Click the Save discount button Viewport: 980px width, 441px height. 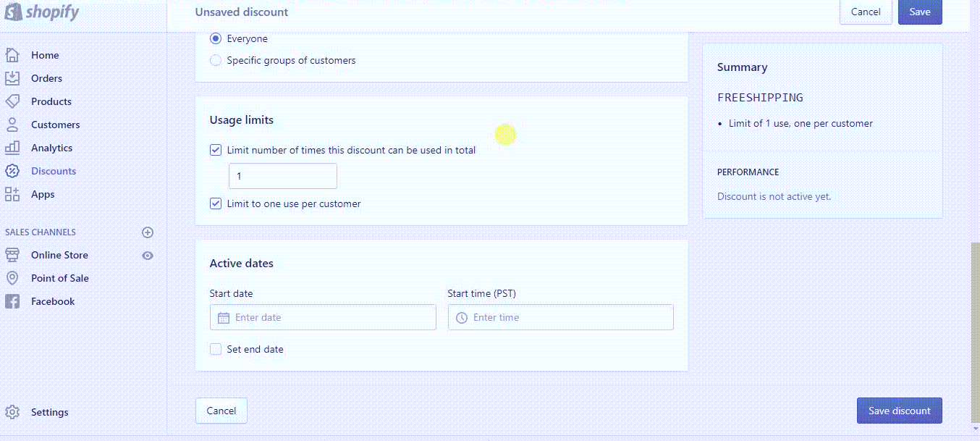[x=900, y=411]
